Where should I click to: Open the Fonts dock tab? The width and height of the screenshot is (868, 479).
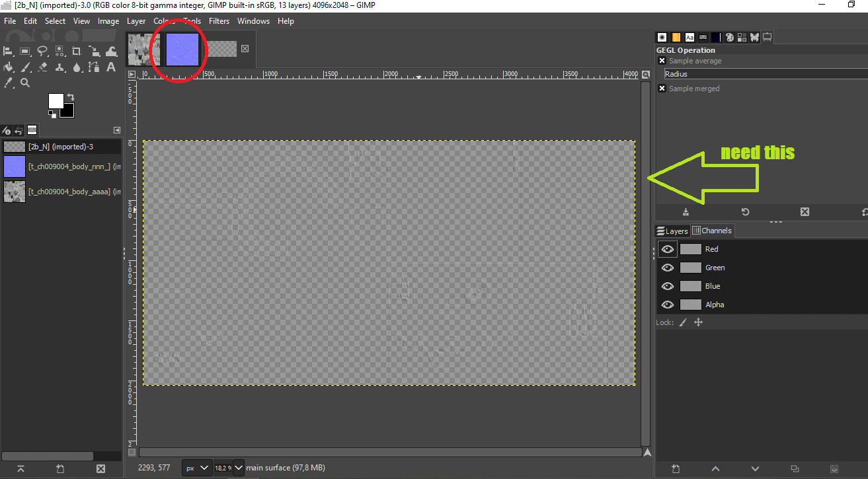point(690,37)
